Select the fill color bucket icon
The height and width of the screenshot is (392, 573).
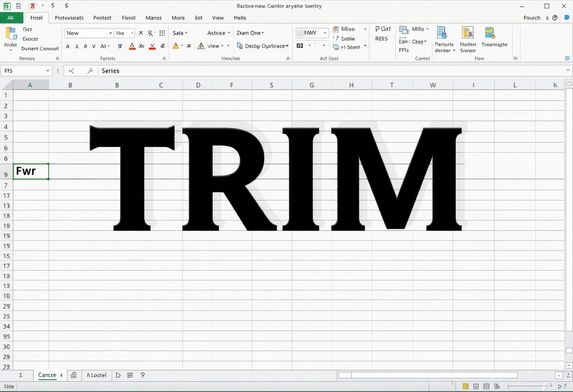click(x=152, y=46)
